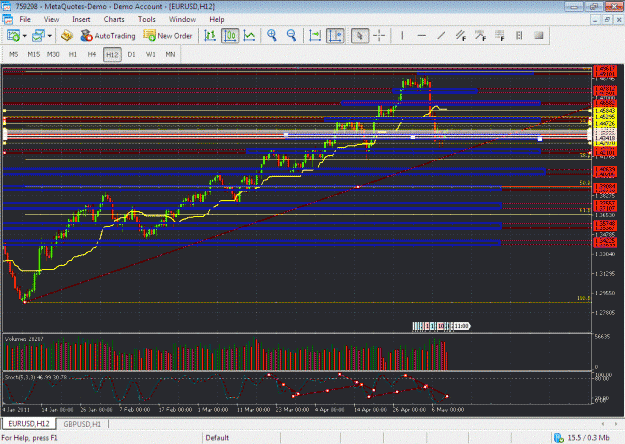Click the text label tool icon
The height and width of the screenshot is (444, 625).
[x=519, y=36]
